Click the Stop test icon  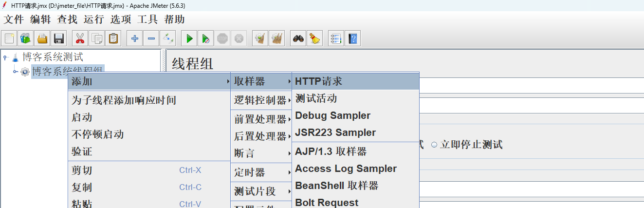[222, 38]
